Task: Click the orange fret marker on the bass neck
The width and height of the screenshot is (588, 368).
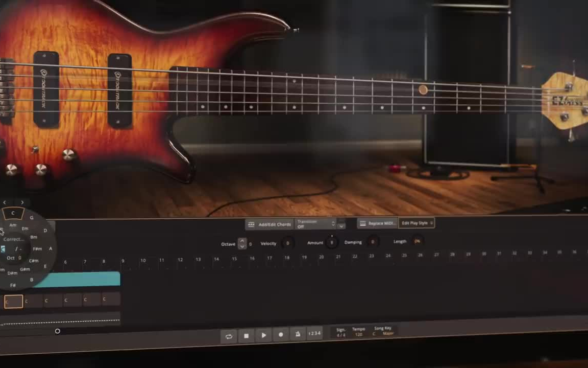Action: coord(423,90)
